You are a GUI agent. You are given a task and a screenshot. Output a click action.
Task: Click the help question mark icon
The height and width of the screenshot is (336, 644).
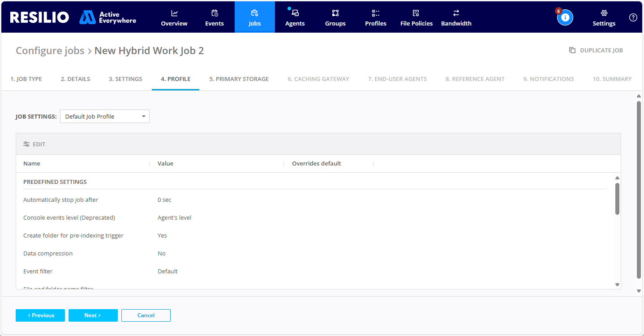[633, 17]
